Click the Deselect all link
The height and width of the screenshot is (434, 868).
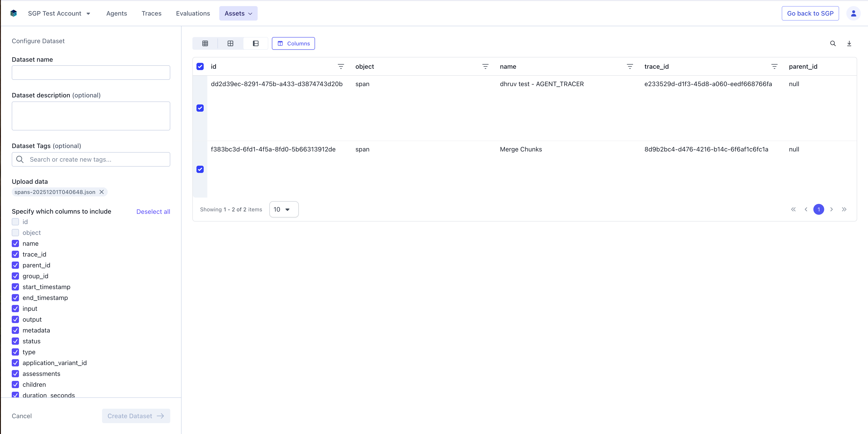click(153, 212)
